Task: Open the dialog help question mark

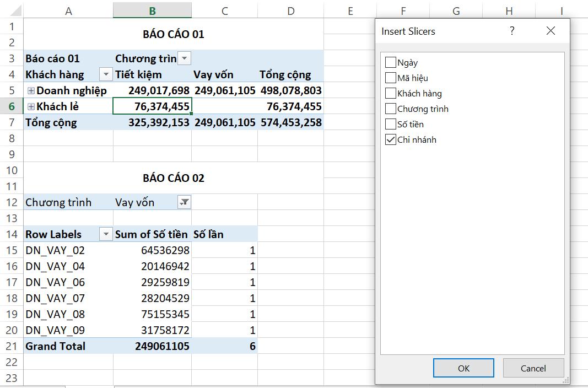Action: [x=512, y=31]
